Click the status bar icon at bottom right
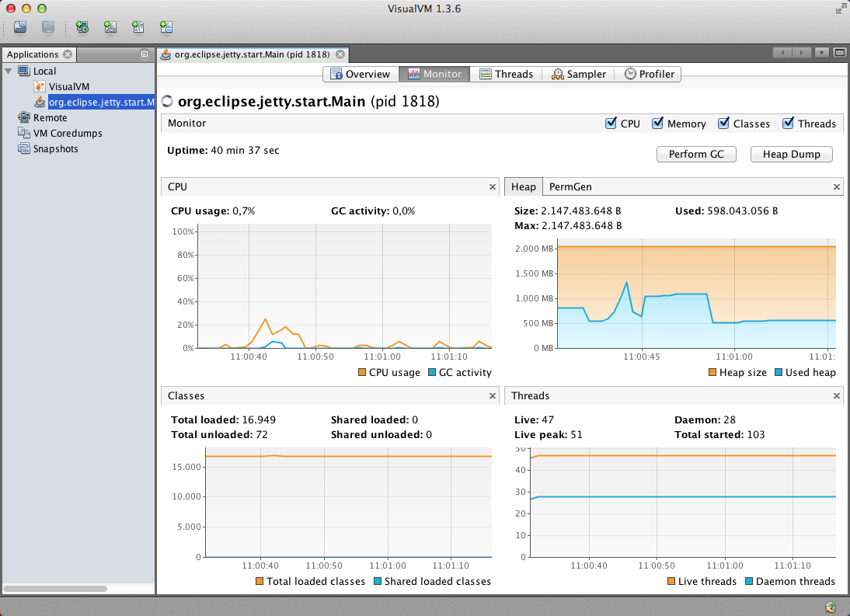 830,607
